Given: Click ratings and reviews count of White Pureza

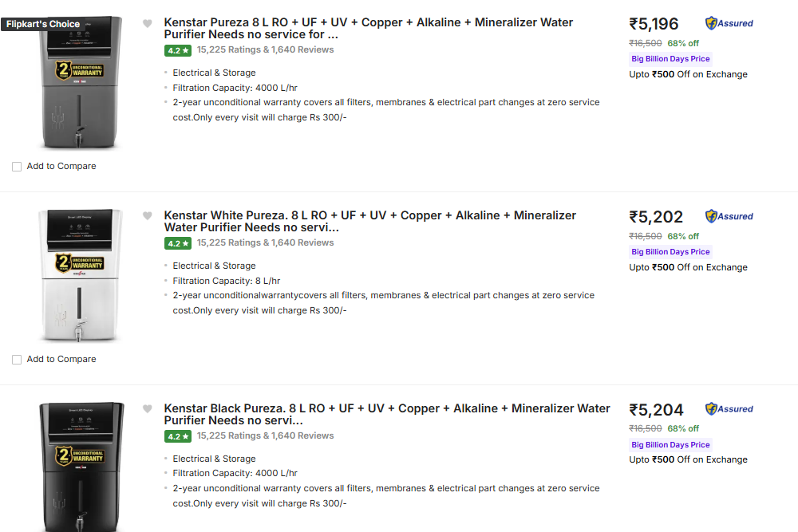Looking at the screenshot, I should coord(265,242).
